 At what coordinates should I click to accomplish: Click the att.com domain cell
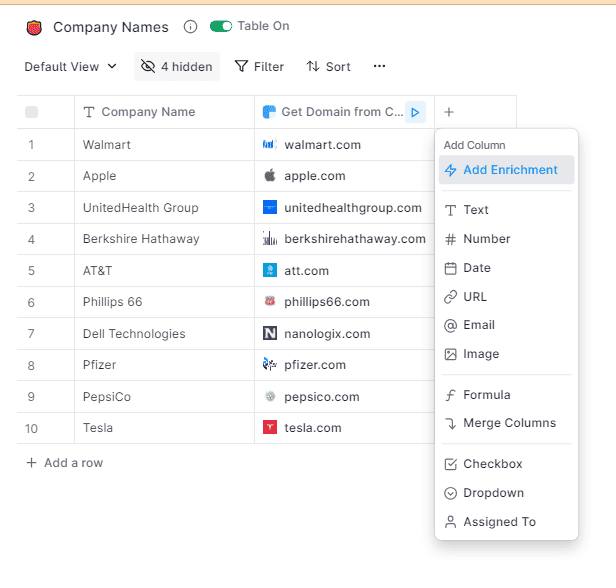coord(344,271)
